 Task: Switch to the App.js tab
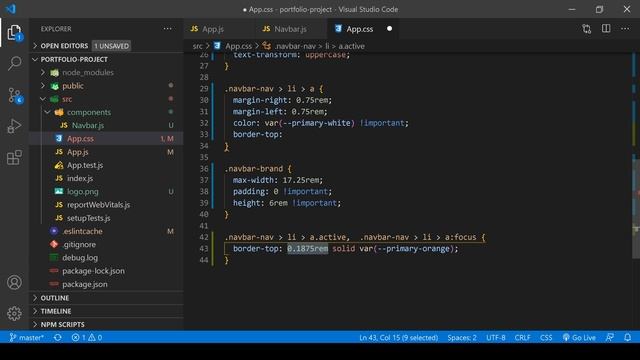pos(212,29)
